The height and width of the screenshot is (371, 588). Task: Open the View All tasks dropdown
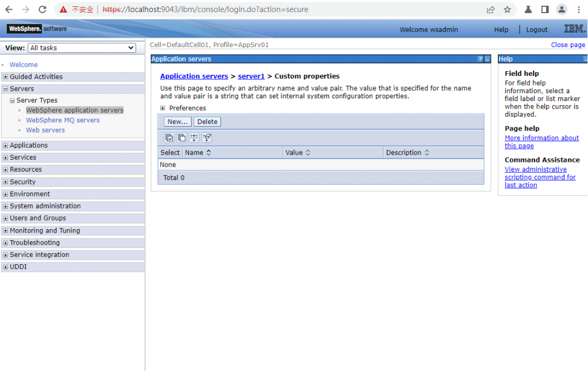pyautogui.click(x=82, y=48)
